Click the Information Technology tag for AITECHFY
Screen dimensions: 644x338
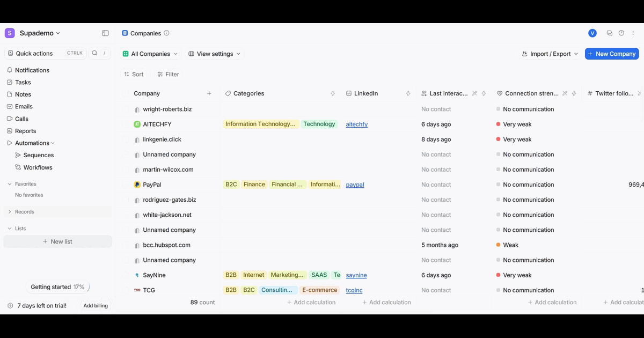tap(260, 124)
